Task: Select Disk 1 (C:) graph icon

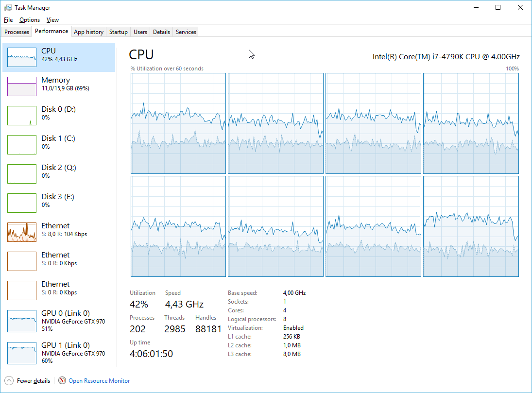Action: pos(22,145)
